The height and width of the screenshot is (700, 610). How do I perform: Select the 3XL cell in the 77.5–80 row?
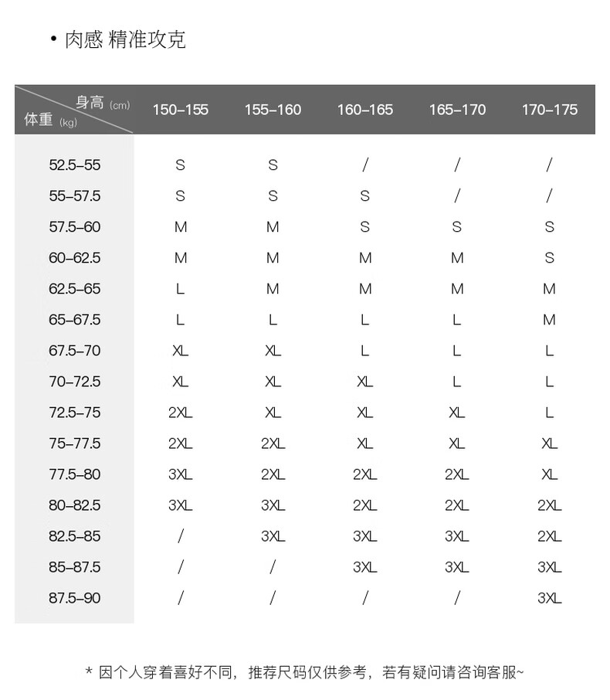(x=180, y=474)
